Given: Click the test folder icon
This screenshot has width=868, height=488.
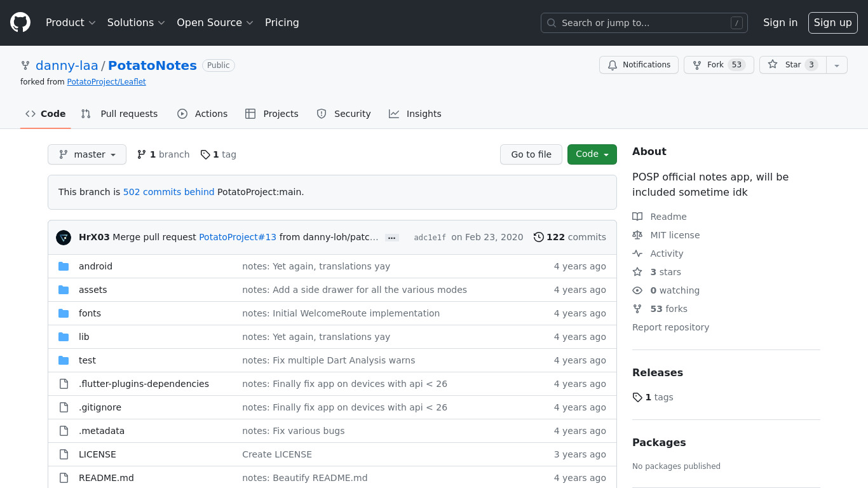Looking at the screenshot, I should tap(64, 360).
